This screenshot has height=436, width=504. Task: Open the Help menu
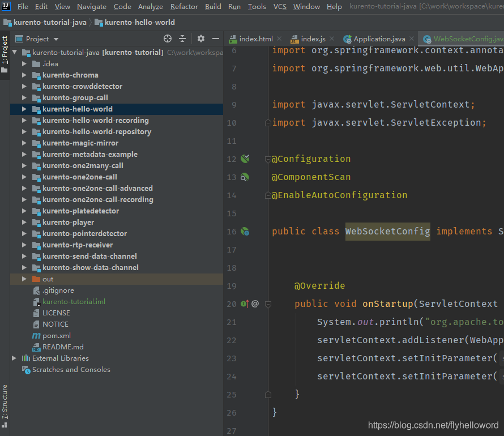(334, 6)
